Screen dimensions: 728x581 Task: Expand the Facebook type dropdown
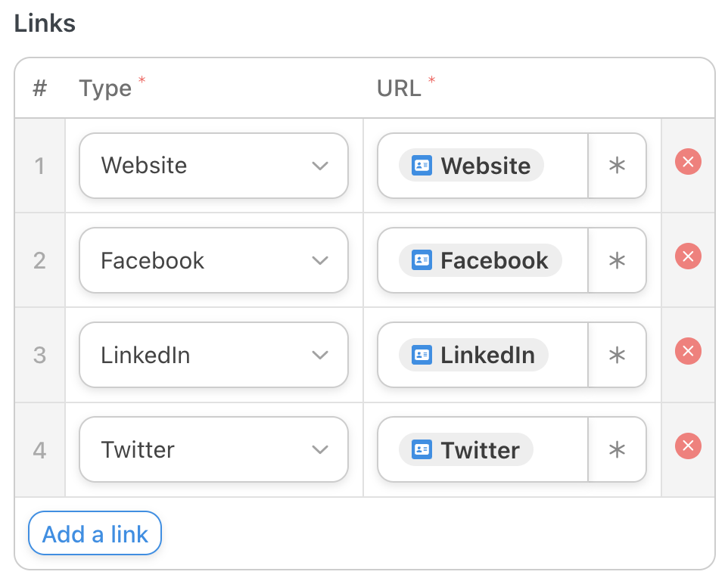[213, 261]
